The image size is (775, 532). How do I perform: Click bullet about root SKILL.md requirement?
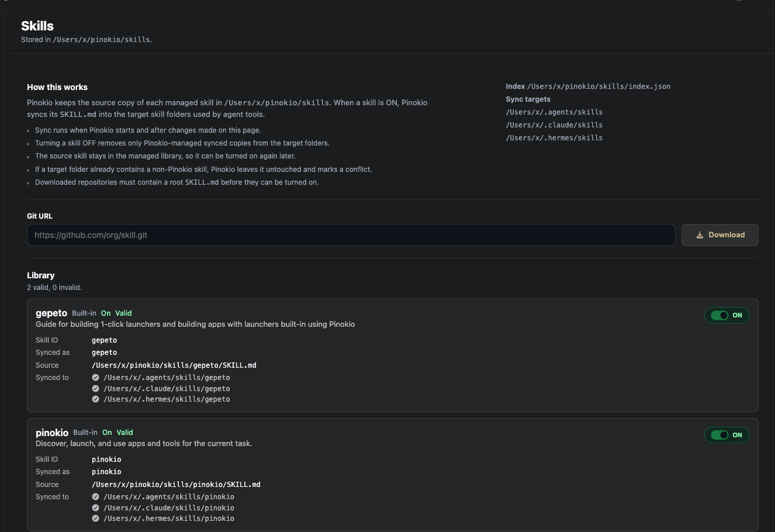177,182
